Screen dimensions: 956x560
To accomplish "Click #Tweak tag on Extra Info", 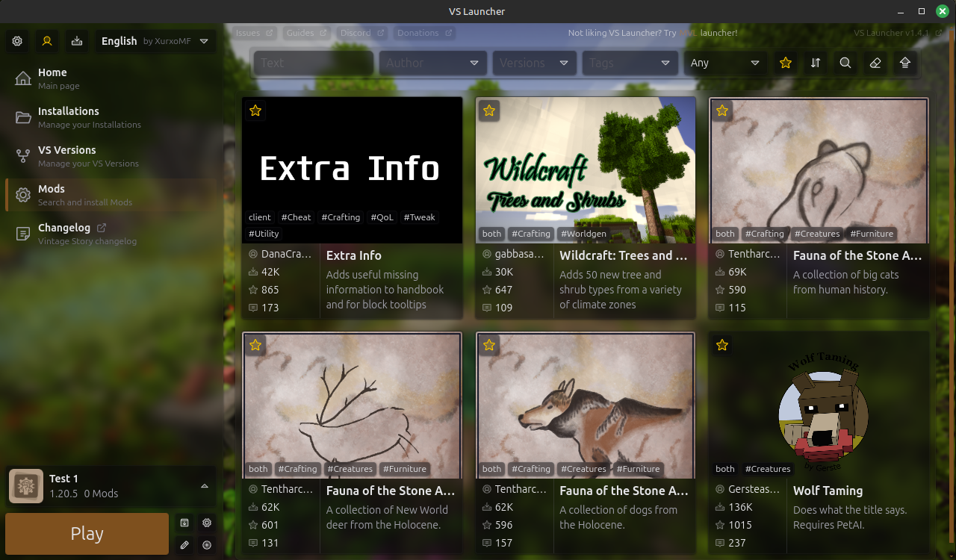I will coord(419,217).
